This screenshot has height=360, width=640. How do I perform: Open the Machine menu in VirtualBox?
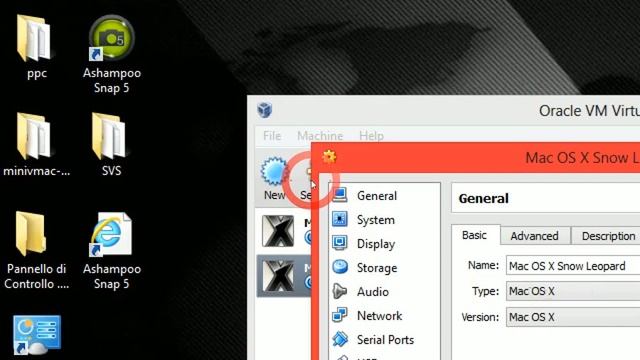coord(320,136)
